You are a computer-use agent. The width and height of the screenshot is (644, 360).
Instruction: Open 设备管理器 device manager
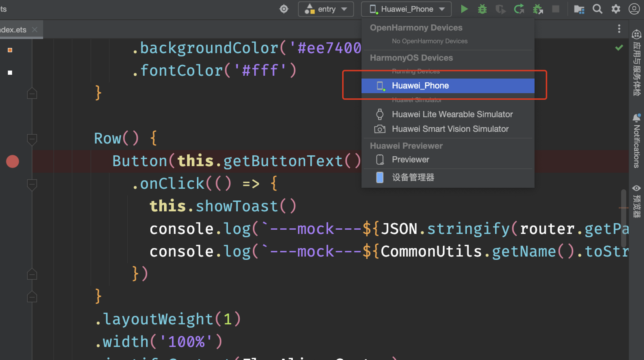(x=413, y=177)
